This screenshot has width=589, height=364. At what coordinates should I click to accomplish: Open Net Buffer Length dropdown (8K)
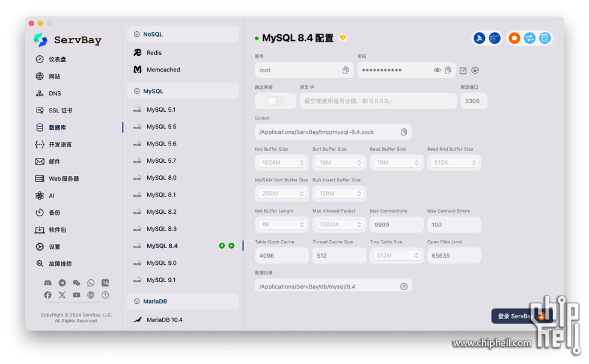282,225
